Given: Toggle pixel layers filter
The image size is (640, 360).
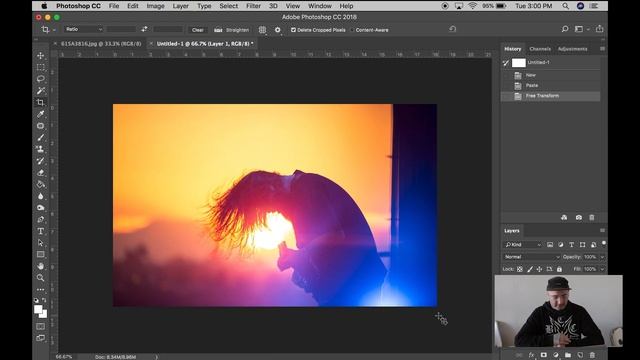Looking at the screenshot, I should pos(550,244).
